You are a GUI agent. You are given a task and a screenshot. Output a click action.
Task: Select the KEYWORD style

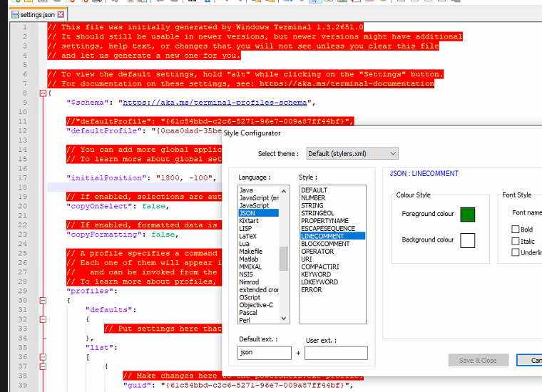click(316, 274)
